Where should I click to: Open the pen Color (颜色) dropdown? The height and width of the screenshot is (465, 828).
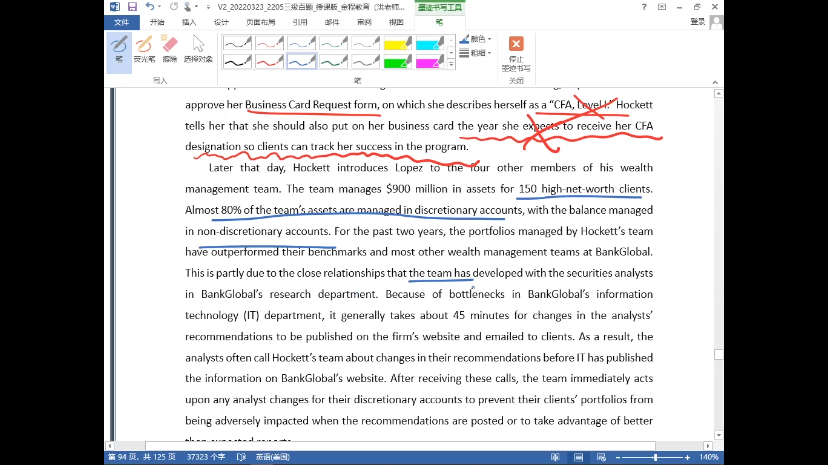coord(476,39)
